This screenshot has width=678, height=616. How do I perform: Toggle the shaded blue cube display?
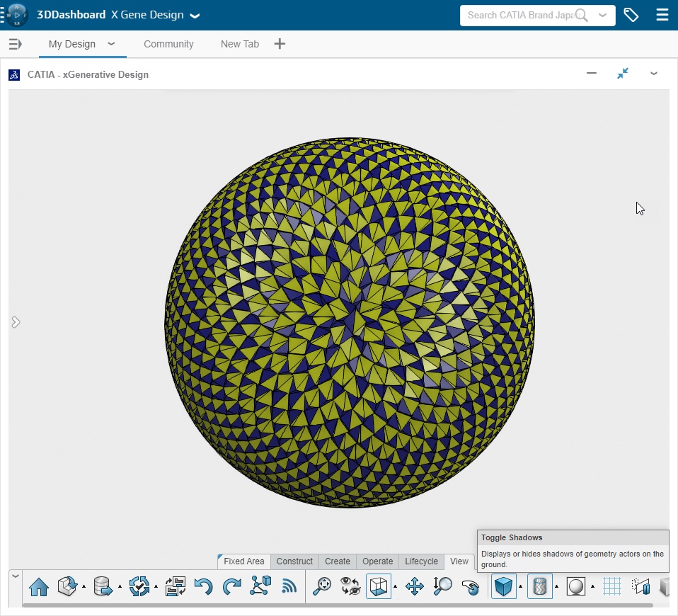click(504, 586)
